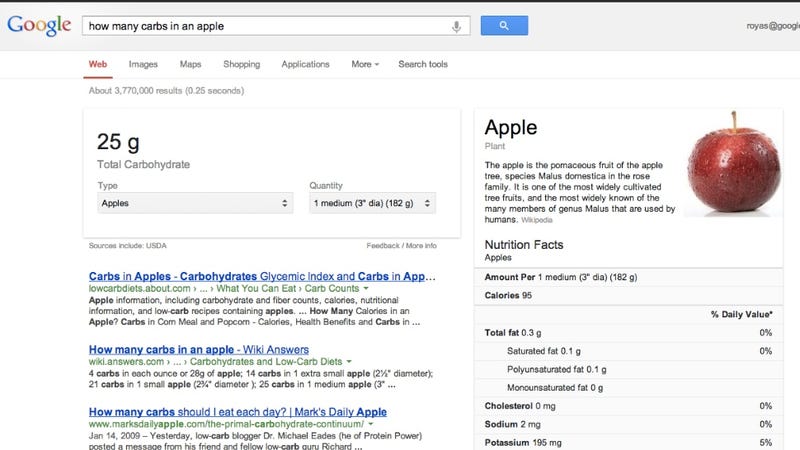Click the Cholesterol 0 mg row
The width and height of the screenshot is (800, 450).
tap(629, 406)
